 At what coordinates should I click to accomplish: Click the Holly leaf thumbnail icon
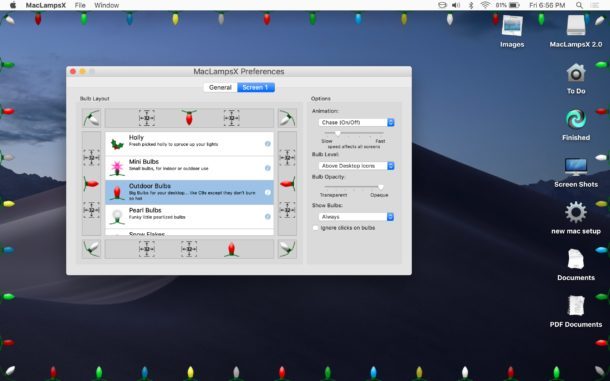tap(117, 144)
